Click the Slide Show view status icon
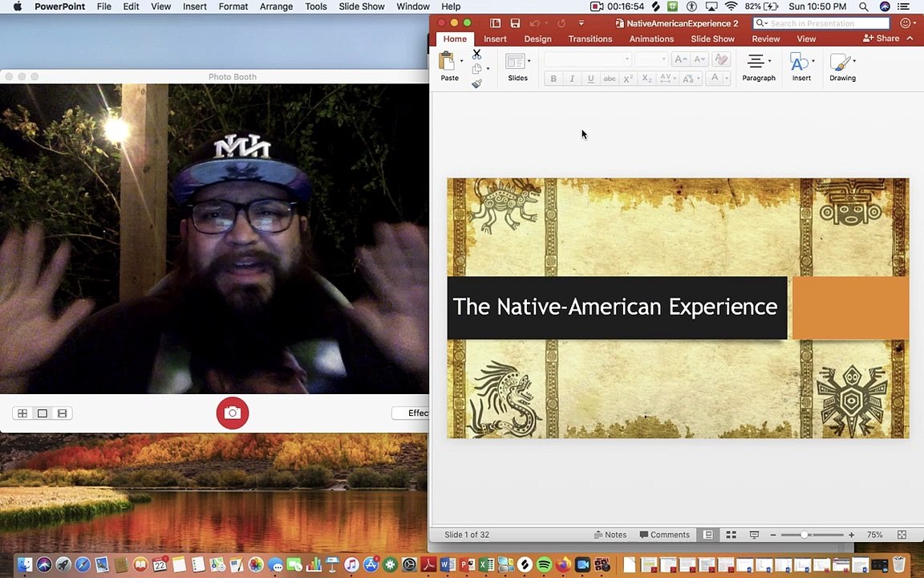924x578 pixels. (x=754, y=535)
